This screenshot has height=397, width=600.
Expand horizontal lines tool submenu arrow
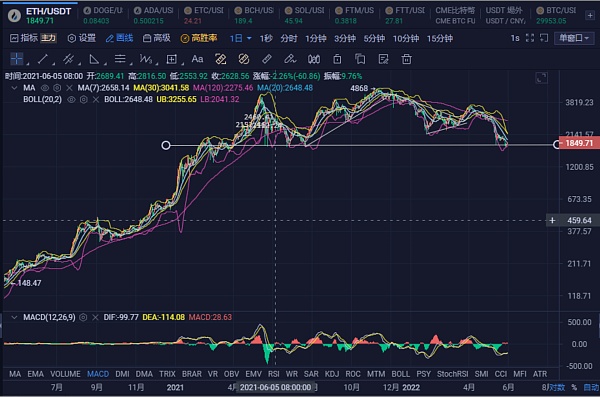(131, 64)
